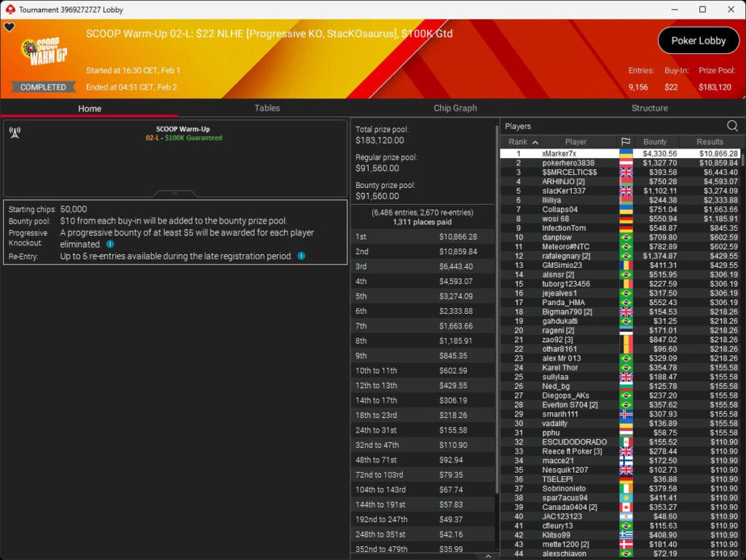The width and height of the screenshot is (746, 560).
Task: Go to the Structure tab
Action: (x=649, y=108)
